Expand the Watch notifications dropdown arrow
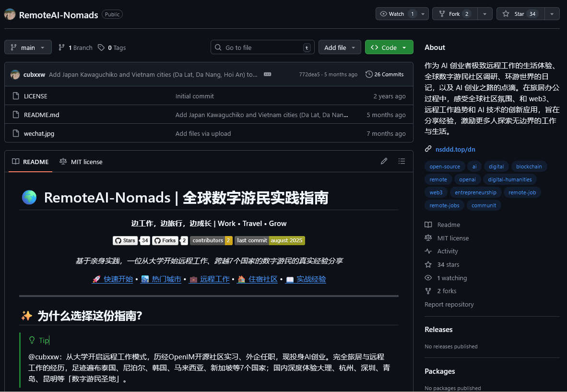567x392 pixels. (423, 14)
